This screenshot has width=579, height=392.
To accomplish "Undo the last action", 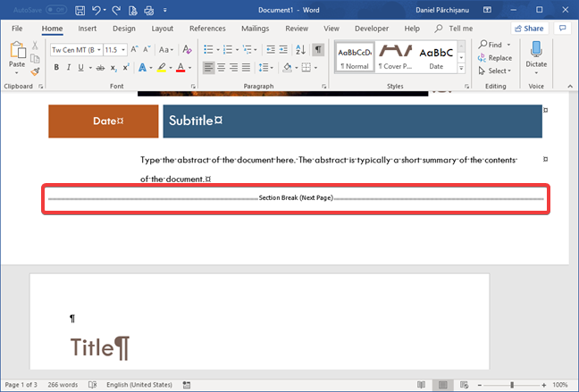I will click(x=96, y=10).
